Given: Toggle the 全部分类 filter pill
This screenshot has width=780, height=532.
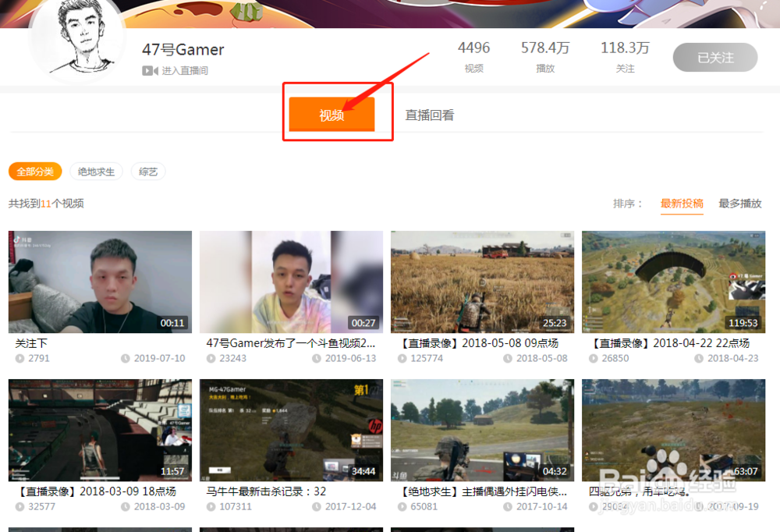Looking at the screenshot, I should pyautogui.click(x=34, y=172).
